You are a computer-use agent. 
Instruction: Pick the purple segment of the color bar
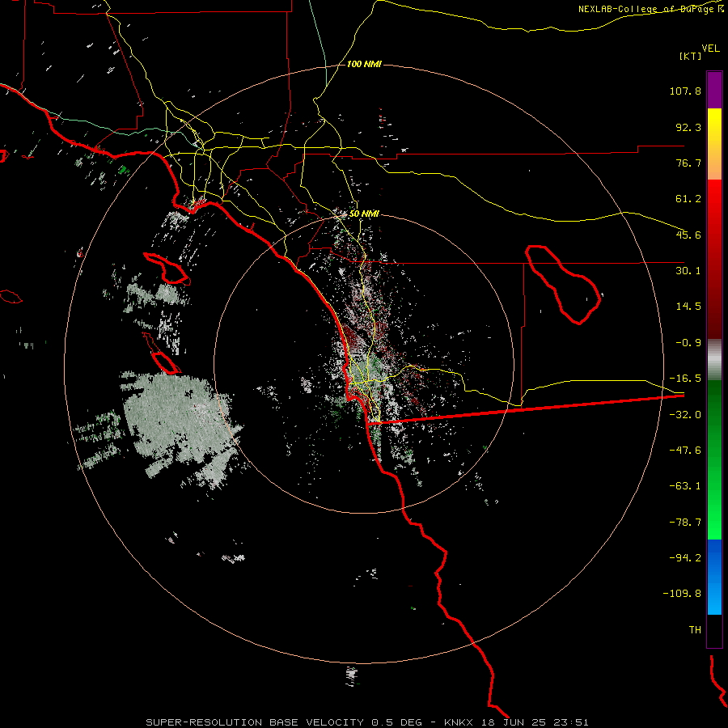click(x=714, y=91)
